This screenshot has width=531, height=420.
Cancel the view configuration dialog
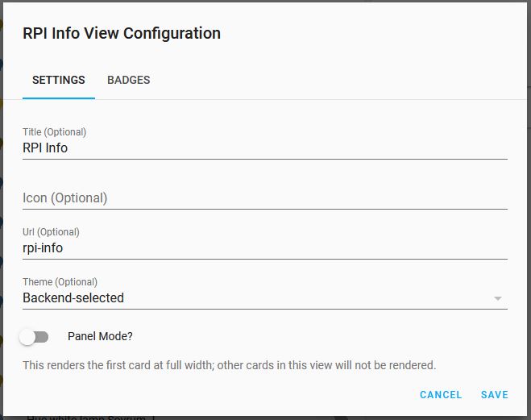441,394
